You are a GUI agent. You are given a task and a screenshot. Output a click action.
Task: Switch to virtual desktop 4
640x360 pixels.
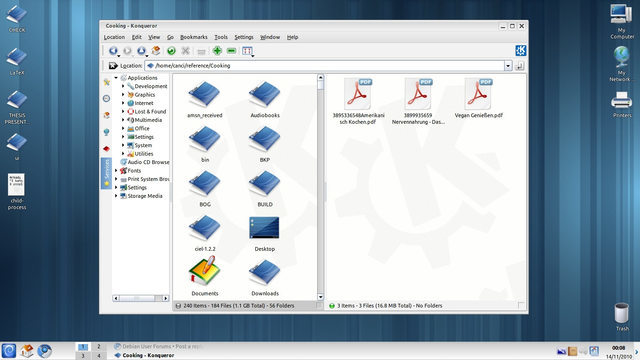coord(98,356)
